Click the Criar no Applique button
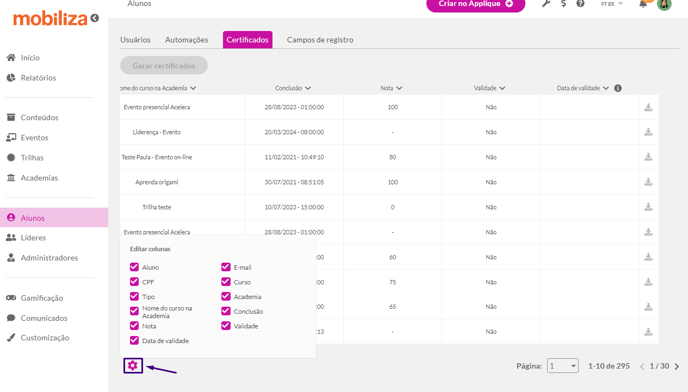Screen dimensions: 688x392 (x=476, y=4)
